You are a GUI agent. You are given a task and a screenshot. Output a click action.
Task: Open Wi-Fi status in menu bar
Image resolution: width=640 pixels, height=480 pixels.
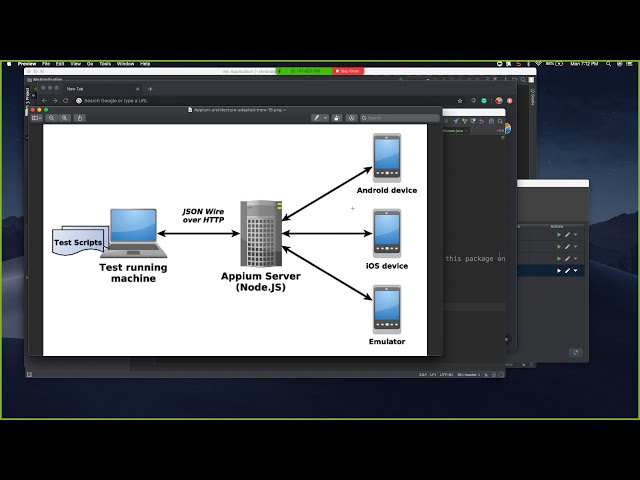click(538, 64)
